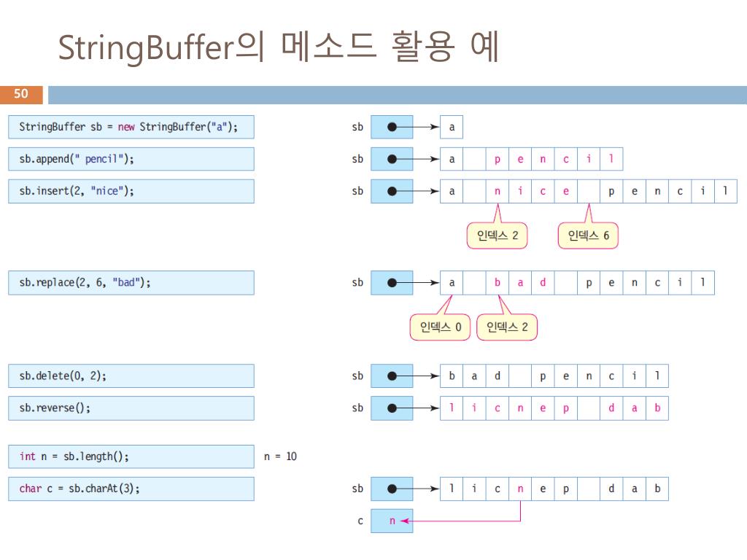The width and height of the screenshot is (747, 560).
Task: Click the blue header bar beside slide number
Action: (x=398, y=95)
